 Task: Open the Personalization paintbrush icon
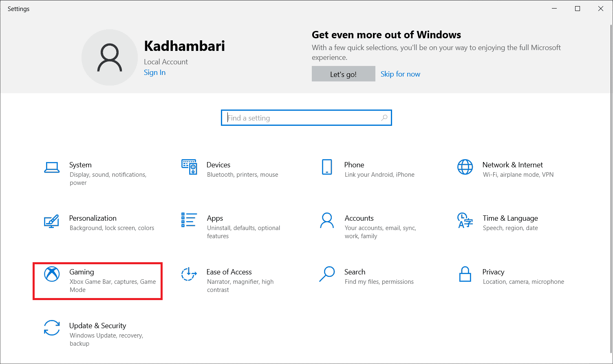pos(52,221)
